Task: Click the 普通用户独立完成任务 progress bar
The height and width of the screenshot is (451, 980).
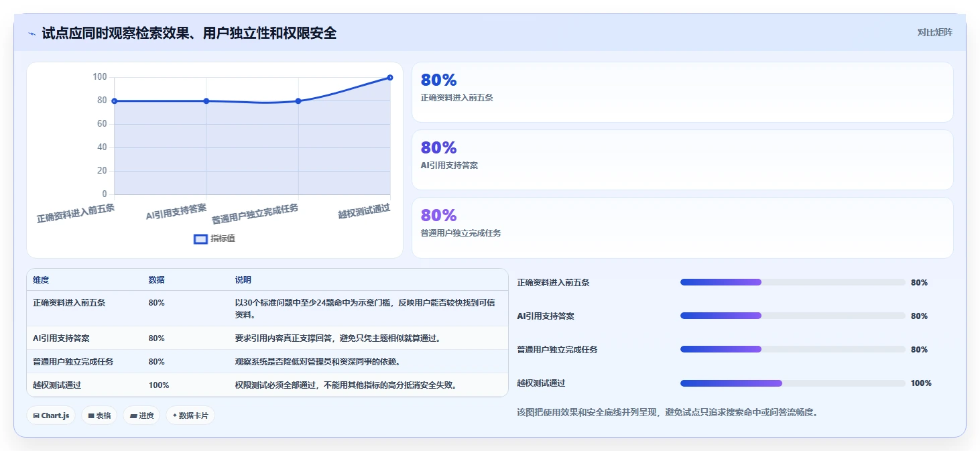Action: coord(793,349)
